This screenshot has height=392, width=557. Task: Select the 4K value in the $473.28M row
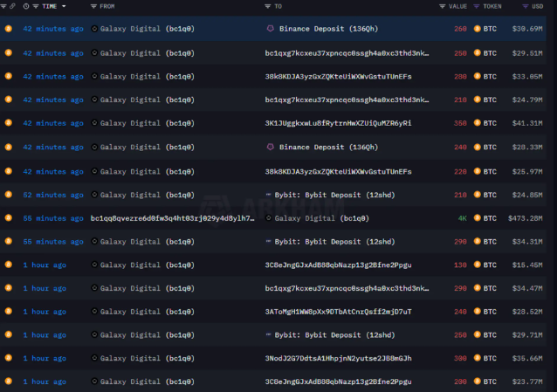462,218
